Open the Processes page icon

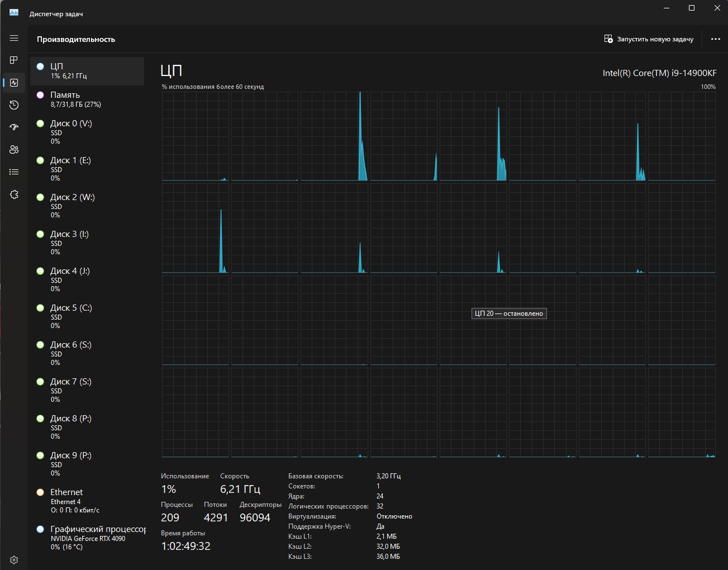(x=14, y=60)
